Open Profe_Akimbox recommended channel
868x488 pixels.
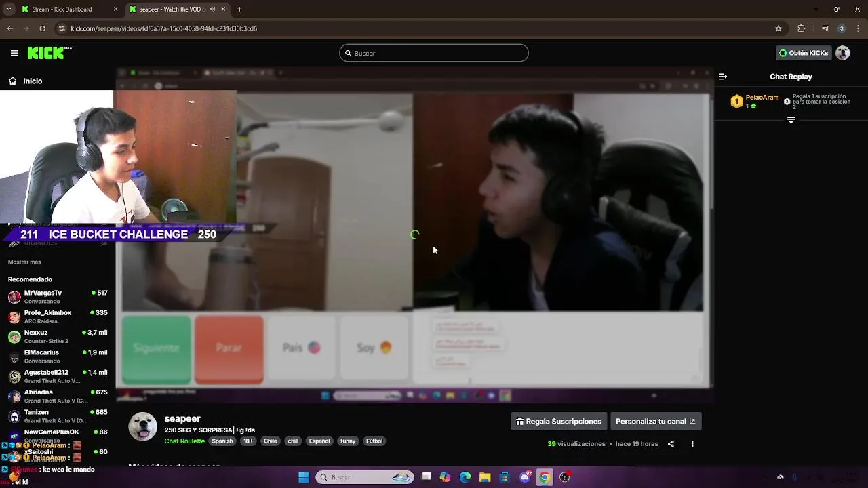point(58,317)
